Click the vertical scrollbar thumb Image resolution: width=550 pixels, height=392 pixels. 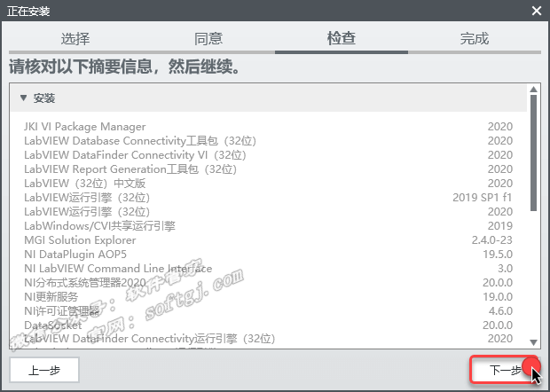click(x=533, y=153)
